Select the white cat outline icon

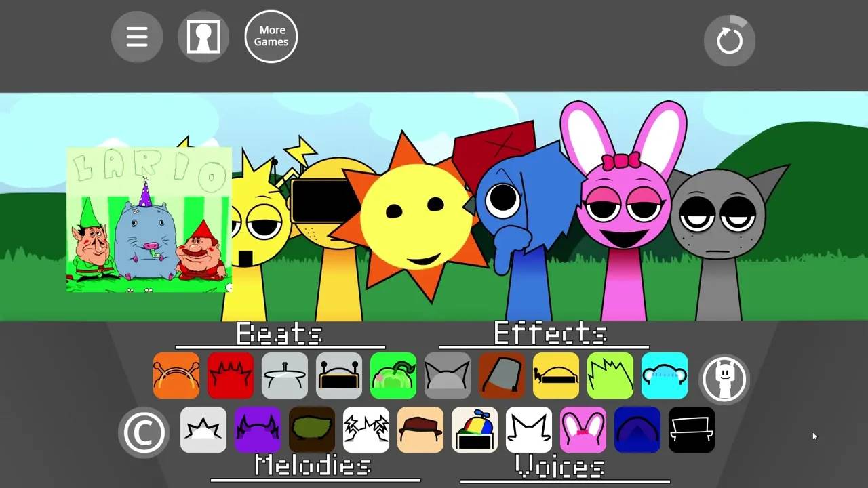[x=529, y=430]
